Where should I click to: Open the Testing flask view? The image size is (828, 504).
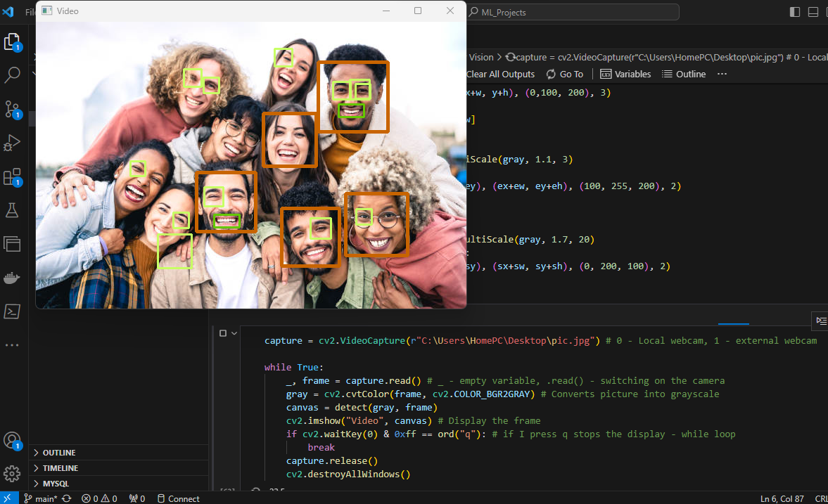pos(12,211)
